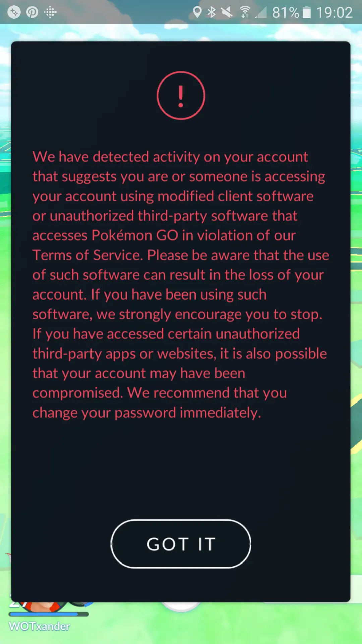Tap the game controller notification icon
Screen dimensions: 362x644
tap(14, 12)
